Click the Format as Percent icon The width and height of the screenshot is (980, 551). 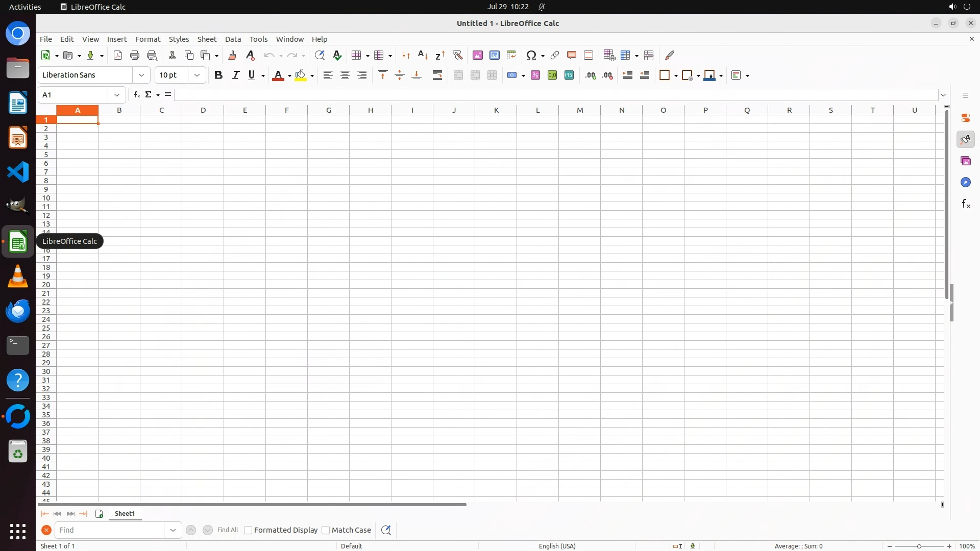[535, 75]
